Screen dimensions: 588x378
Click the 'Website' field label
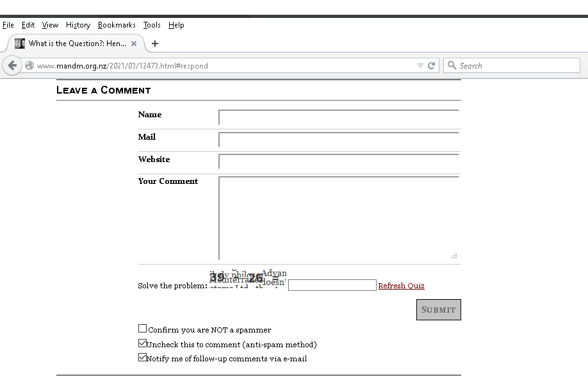154,160
